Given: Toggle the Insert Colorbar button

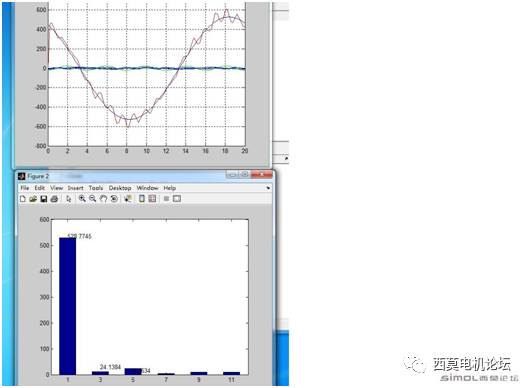Looking at the screenshot, I should (142, 199).
